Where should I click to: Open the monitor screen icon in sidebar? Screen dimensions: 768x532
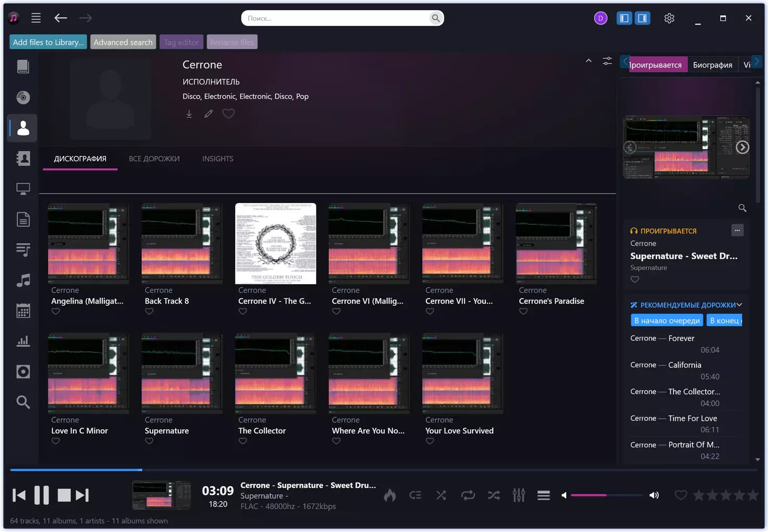[x=23, y=189]
